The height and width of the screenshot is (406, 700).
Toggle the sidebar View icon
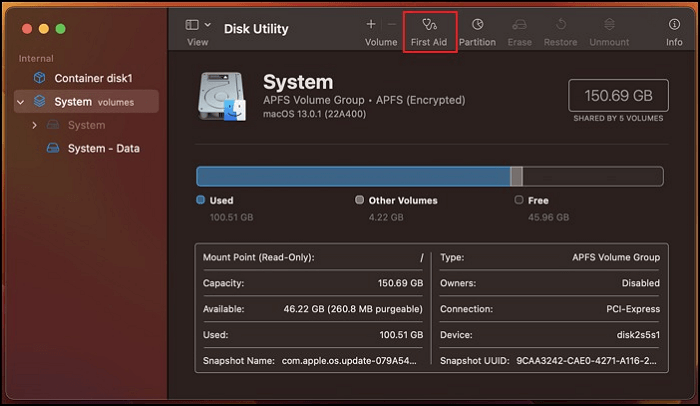[x=192, y=25]
